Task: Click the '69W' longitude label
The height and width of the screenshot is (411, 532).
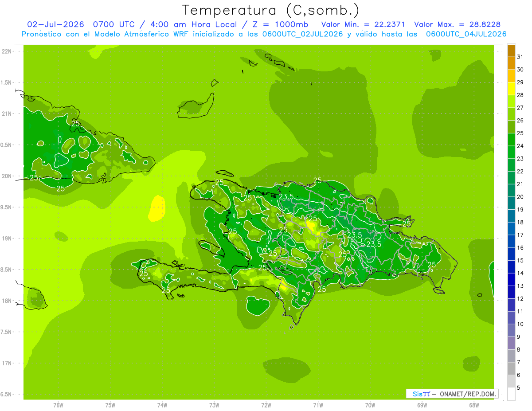Action: tap(422, 405)
